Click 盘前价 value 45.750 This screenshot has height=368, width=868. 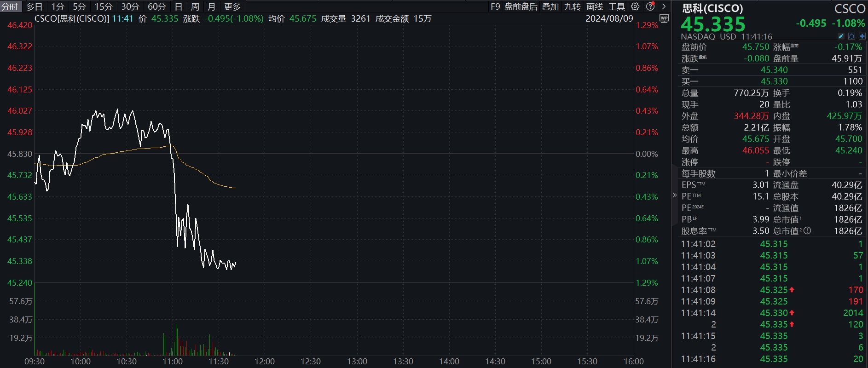click(756, 47)
